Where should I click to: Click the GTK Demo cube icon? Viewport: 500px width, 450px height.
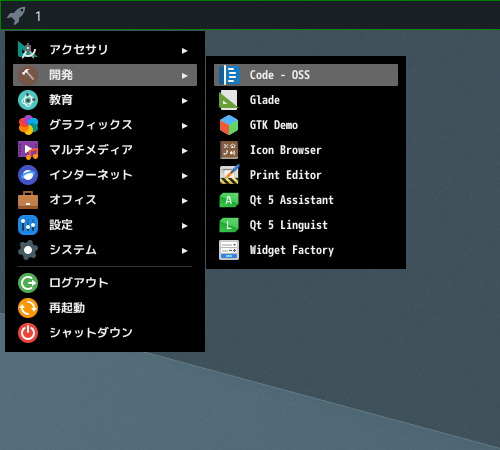tap(229, 125)
